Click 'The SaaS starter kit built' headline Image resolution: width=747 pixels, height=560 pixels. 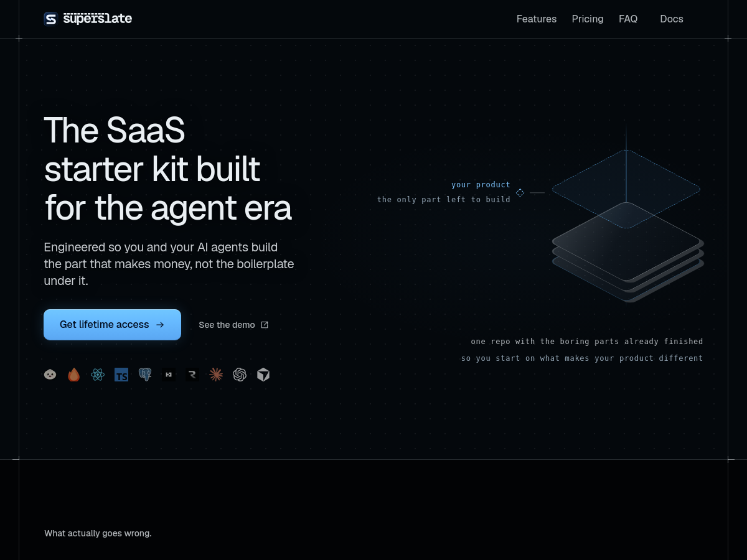pyautogui.click(x=168, y=169)
